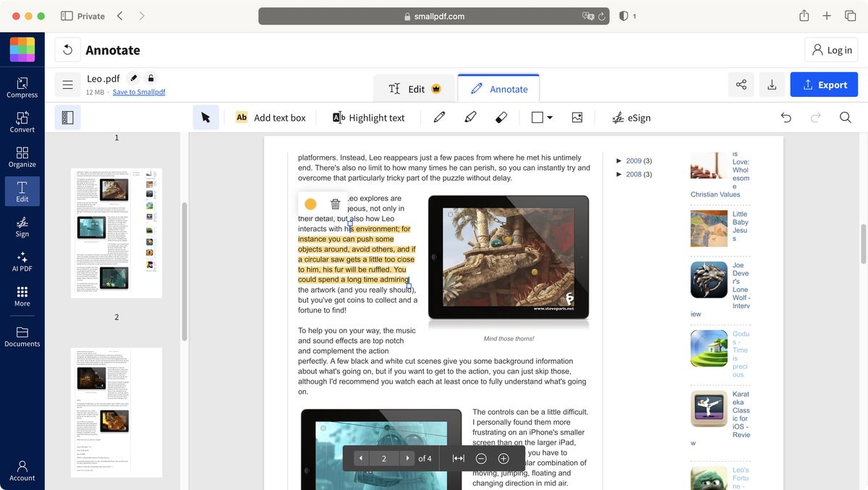This screenshot has width=868, height=490.
Task: Click the share icon
Action: point(741,84)
